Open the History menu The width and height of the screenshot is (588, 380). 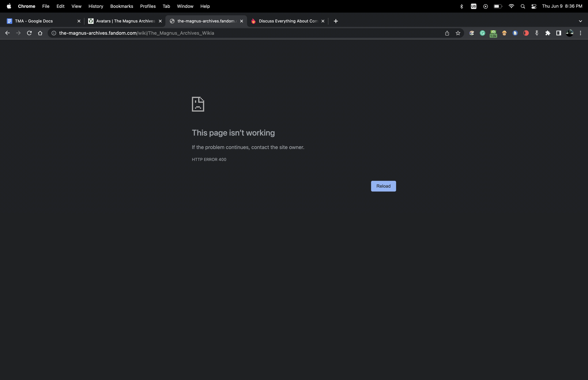(x=96, y=6)
